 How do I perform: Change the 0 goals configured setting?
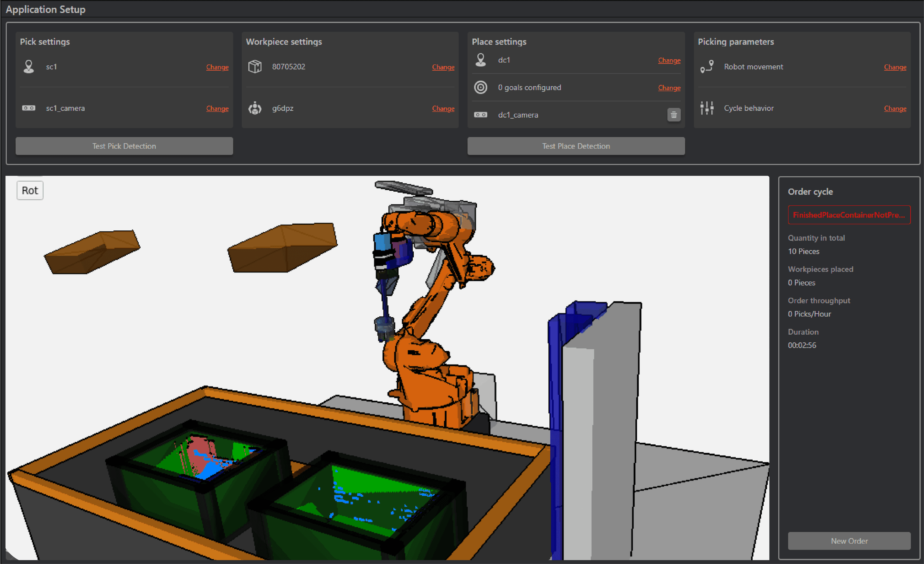(669, 88)
